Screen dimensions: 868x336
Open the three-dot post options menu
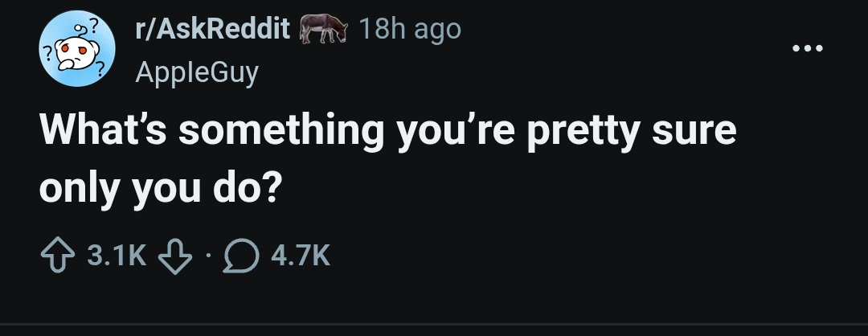coord(807,49)
